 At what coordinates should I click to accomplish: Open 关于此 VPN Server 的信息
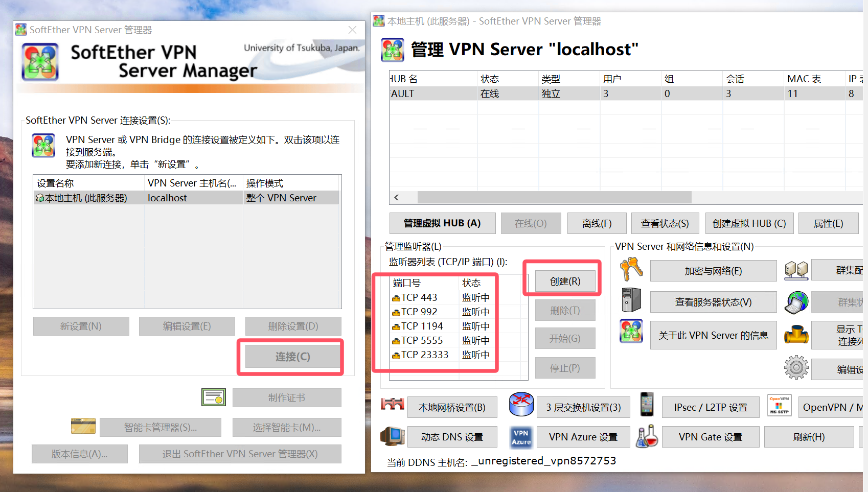pyautogui.click(x=713, y=335)
